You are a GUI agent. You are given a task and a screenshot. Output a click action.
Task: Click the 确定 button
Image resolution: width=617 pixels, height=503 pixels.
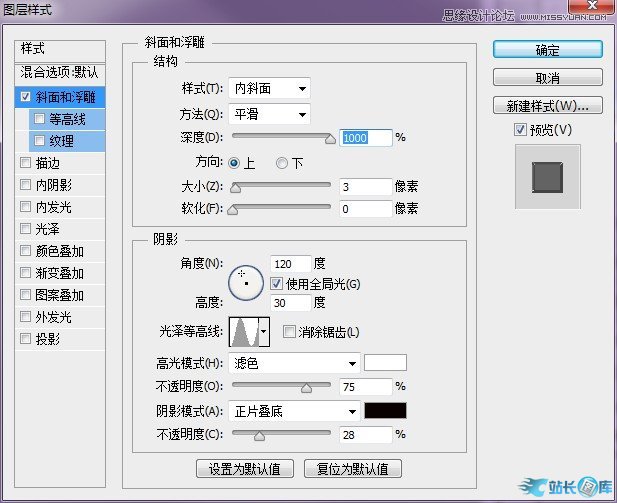547,49
